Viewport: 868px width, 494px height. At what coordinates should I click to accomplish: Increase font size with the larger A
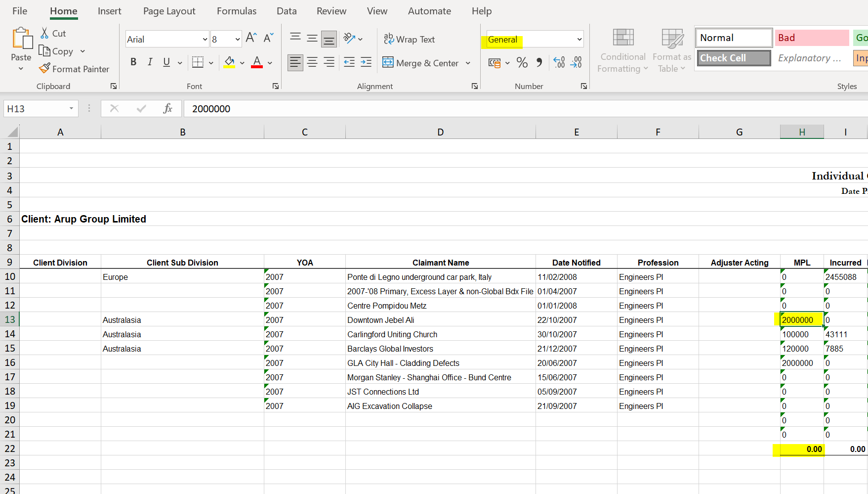pos(251,38)
